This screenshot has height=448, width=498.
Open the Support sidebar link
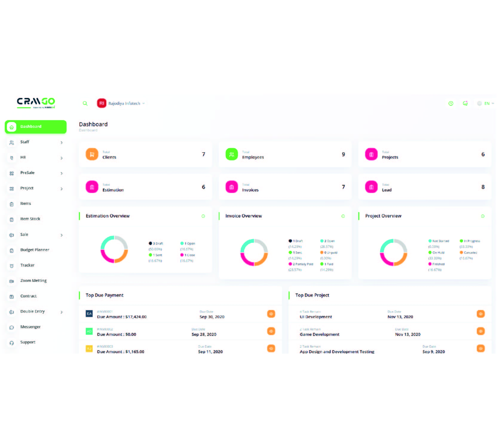(x=28, y=342)
